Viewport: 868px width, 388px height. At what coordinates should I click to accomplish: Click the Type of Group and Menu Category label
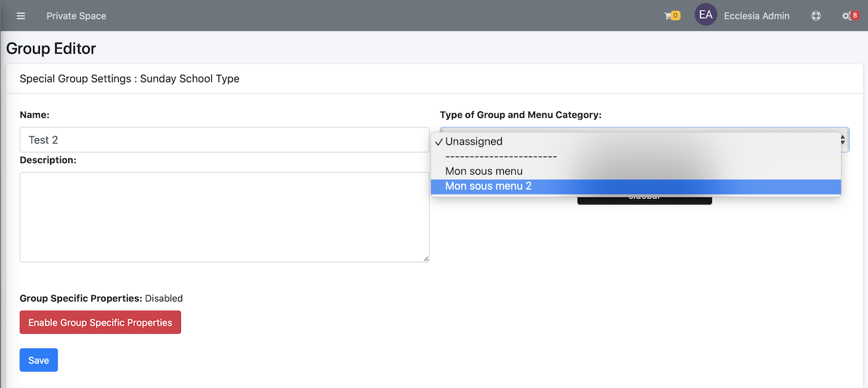pos(521,115)
